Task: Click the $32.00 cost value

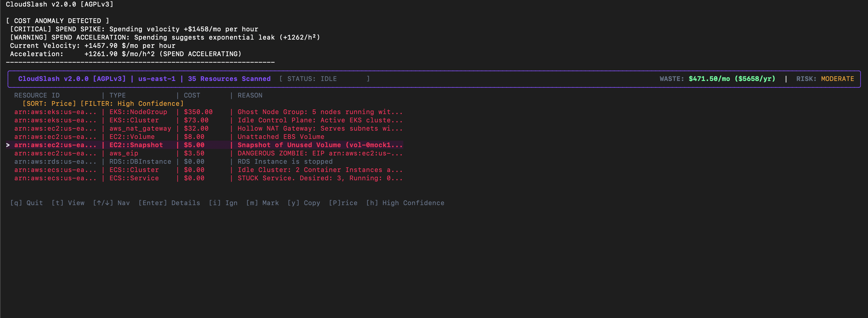Action: pos(196,129)
